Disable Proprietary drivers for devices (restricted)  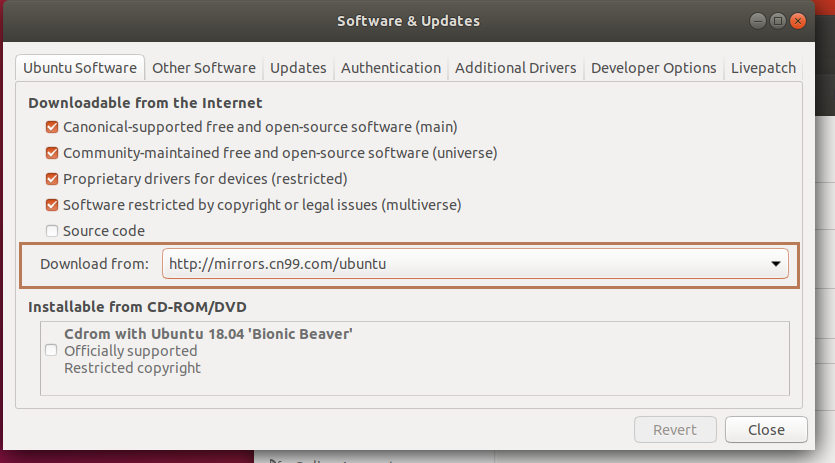pyautogui.click(x=52, y=179)
